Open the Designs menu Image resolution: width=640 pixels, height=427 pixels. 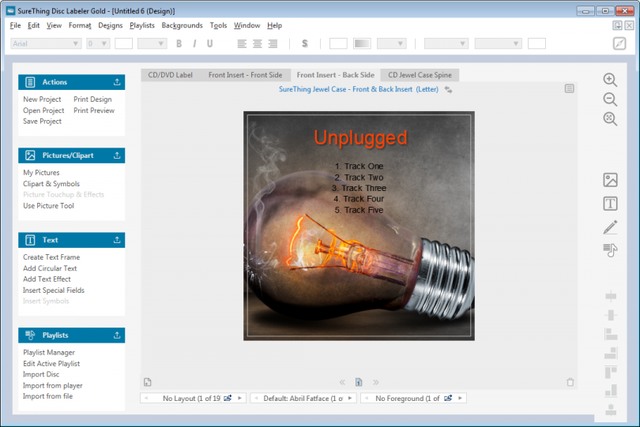click(110, 25)
